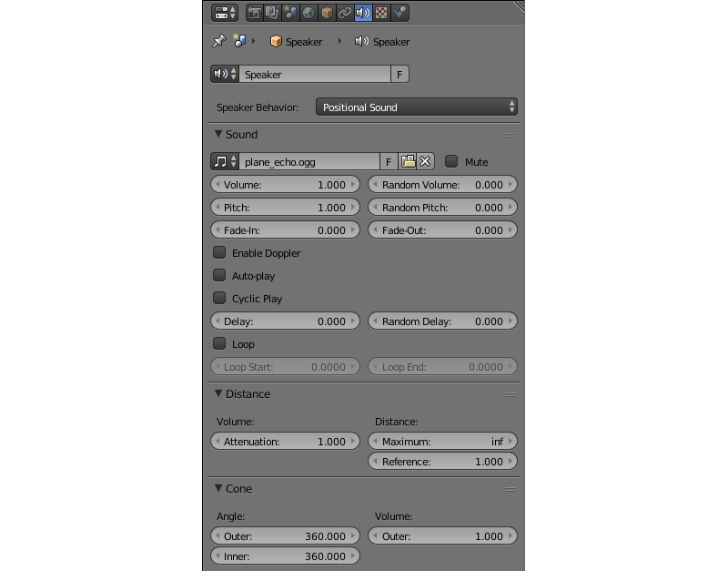Viewport: 728px width, 571px height.
Task: Increase Volume with its right arrow
Action: 353,185
